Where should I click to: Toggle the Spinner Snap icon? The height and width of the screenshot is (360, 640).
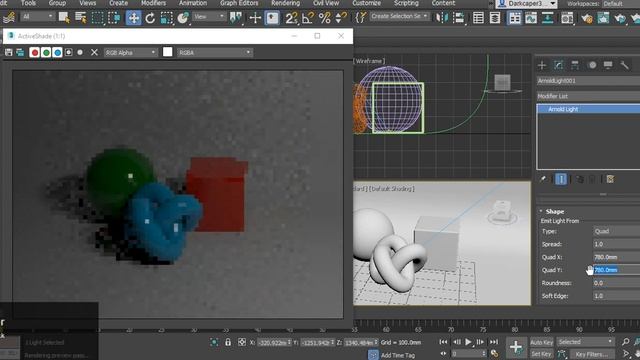341,18
